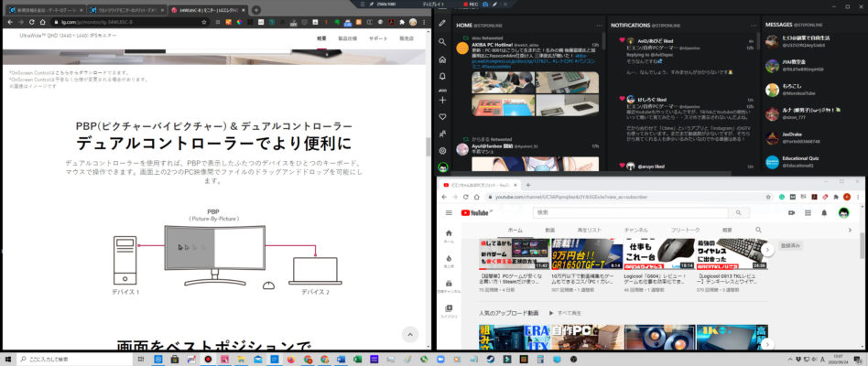Open HOME column options menu
Screen dimensions: 868x366
click(x=599, y=26)
